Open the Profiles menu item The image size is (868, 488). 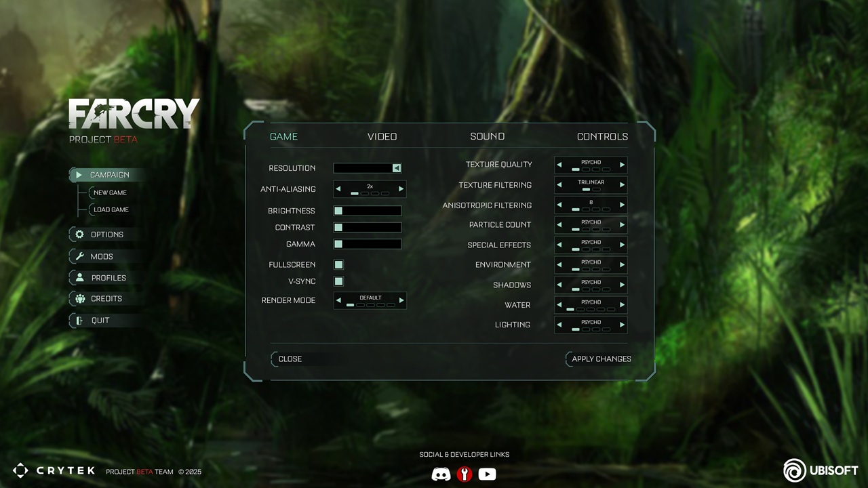point(107,278)
